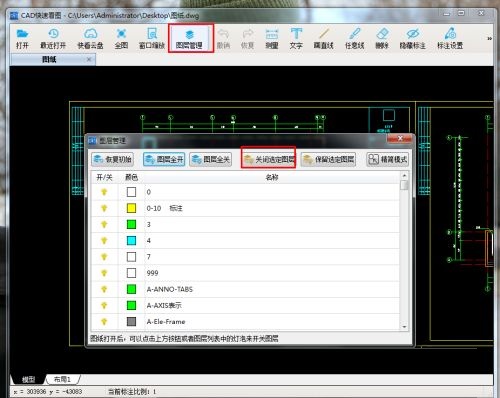Click the gray color swatch of layer A-Ele-Frame
Viewport: 500px width, 398px height.
pos(131,321)
